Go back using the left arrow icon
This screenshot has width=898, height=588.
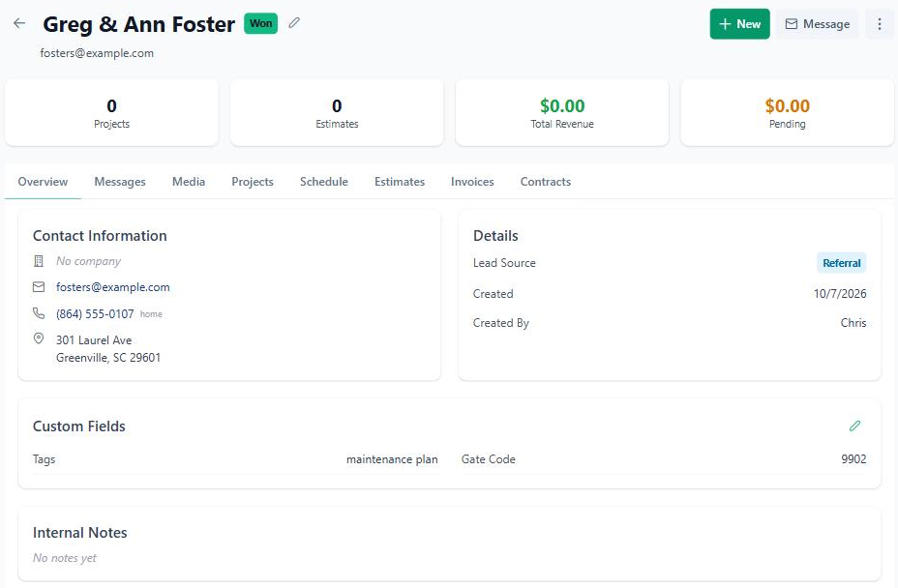[19, 23]
